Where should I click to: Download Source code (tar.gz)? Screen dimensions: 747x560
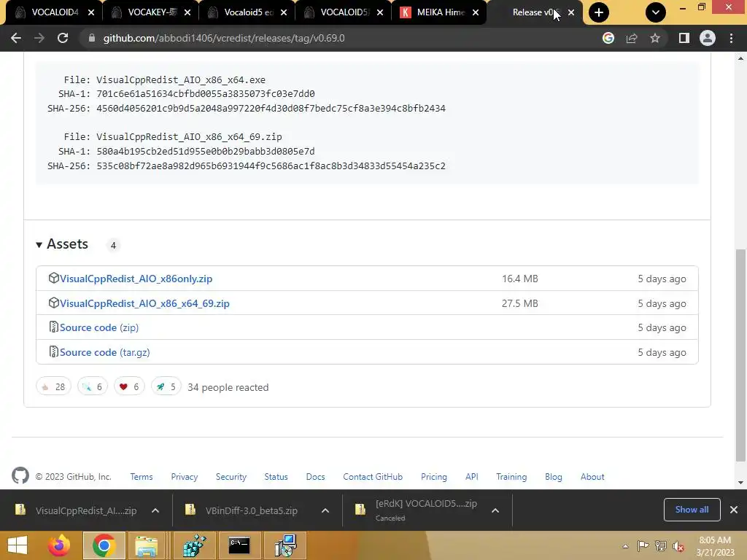tap(105, 352)
